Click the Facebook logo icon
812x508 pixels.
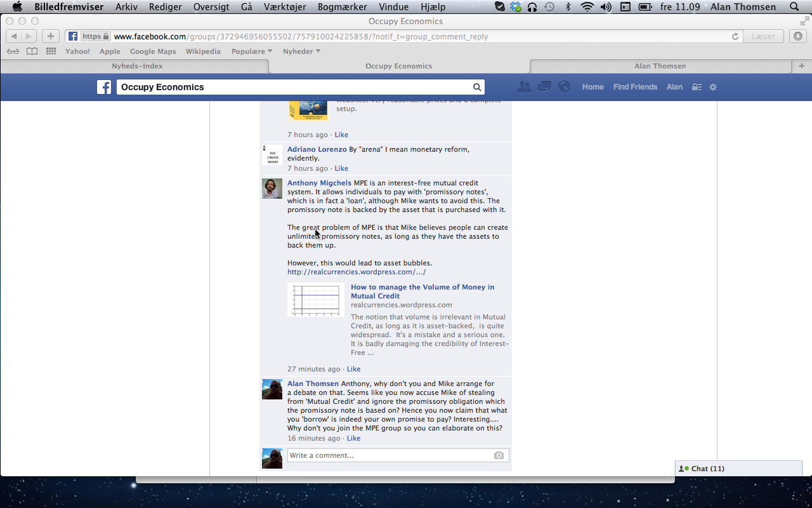(x=104, y=87)
